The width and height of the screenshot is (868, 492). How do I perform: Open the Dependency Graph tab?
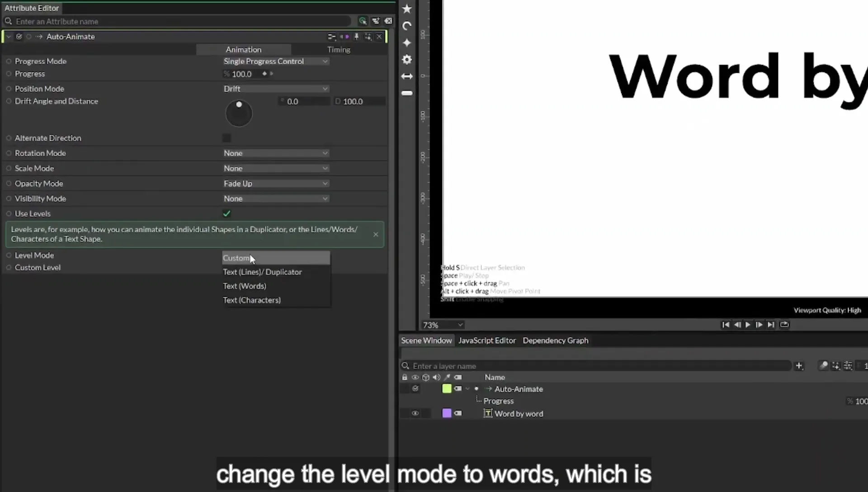556,341
